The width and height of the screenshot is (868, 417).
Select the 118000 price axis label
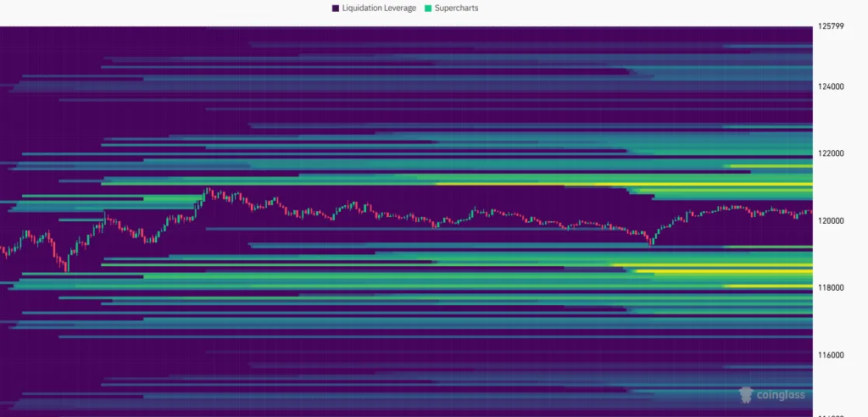832,287
